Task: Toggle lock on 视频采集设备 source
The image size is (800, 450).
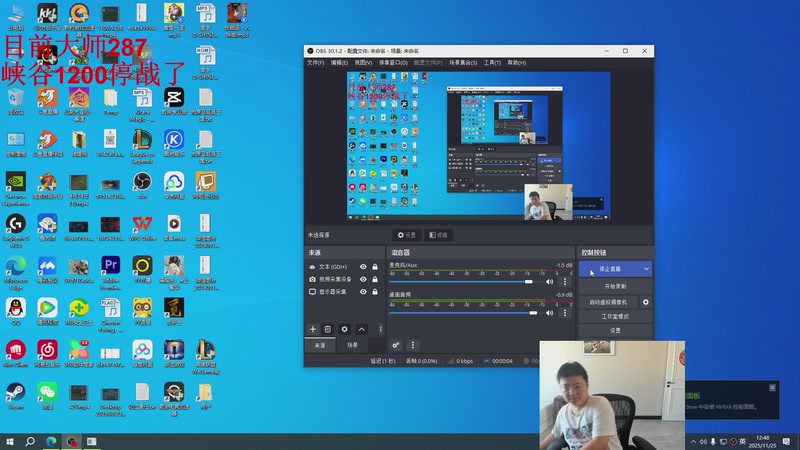Action: pyautogui.click(x=375, y=279)
